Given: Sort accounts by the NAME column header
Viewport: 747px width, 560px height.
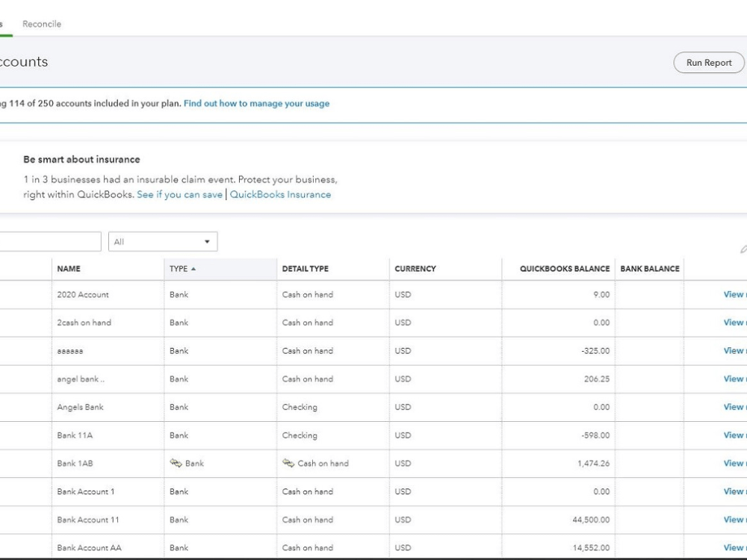Looking at the screenshot, I should [x=69, y=269].
